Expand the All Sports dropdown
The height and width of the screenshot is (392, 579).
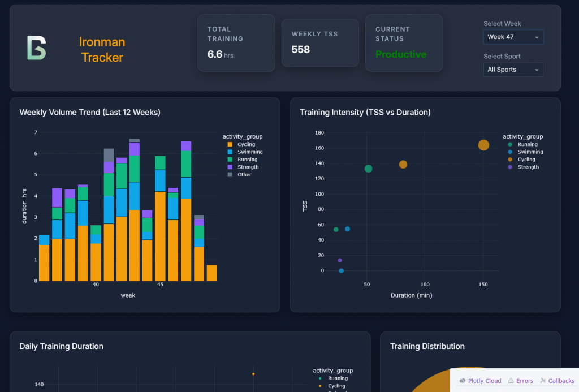[513, 70]
